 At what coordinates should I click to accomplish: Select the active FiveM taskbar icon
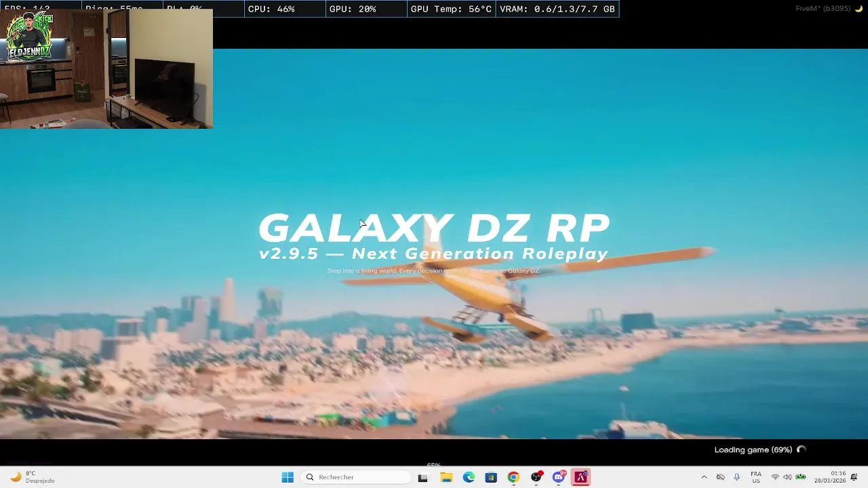pos(581,477)
